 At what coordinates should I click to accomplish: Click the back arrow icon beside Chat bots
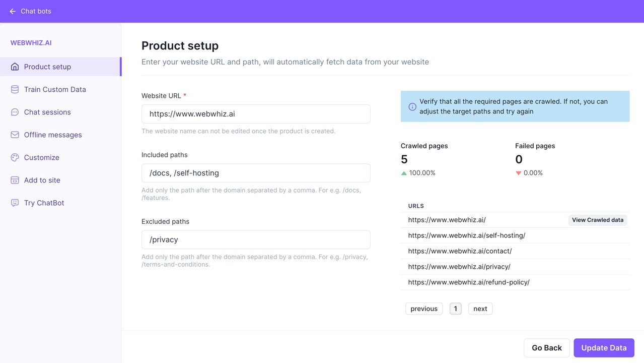pos(13,11)
